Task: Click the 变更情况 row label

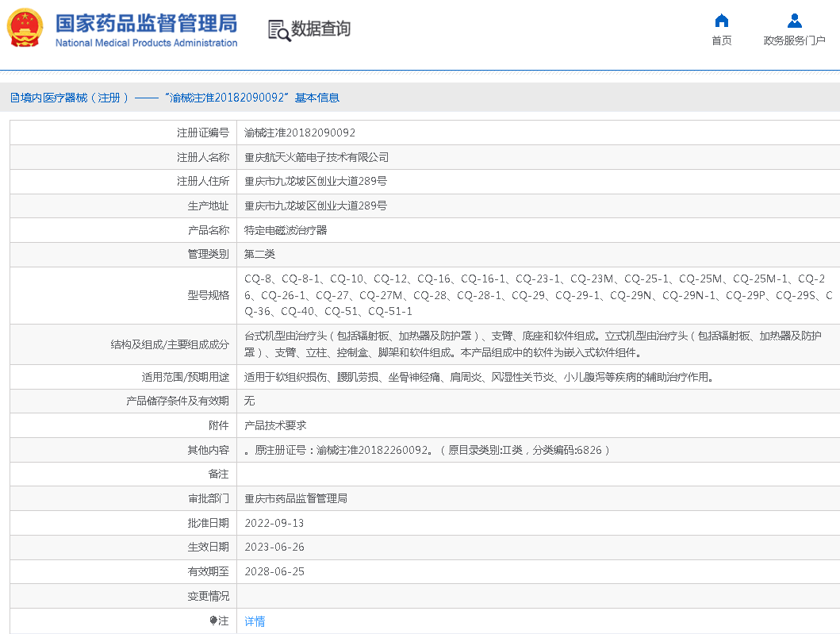Action: 209,597
